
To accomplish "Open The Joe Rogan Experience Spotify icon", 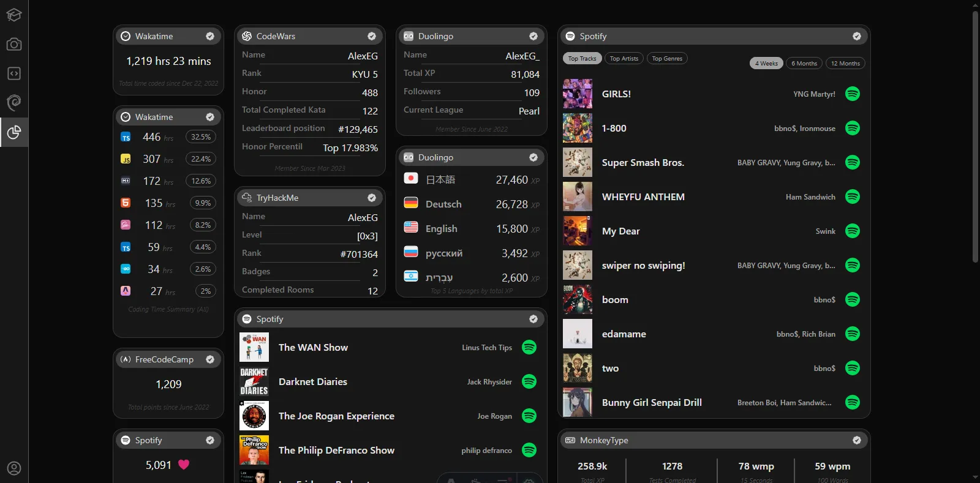I will pos(529,416).
